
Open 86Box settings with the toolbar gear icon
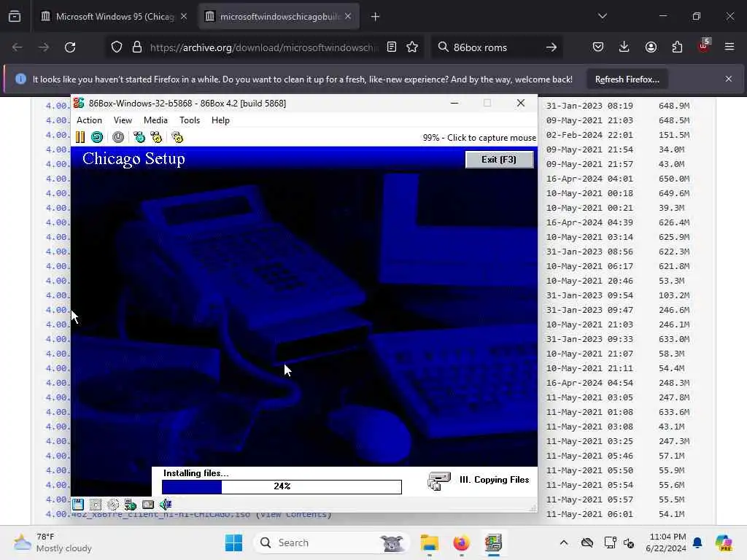[177, 138]
